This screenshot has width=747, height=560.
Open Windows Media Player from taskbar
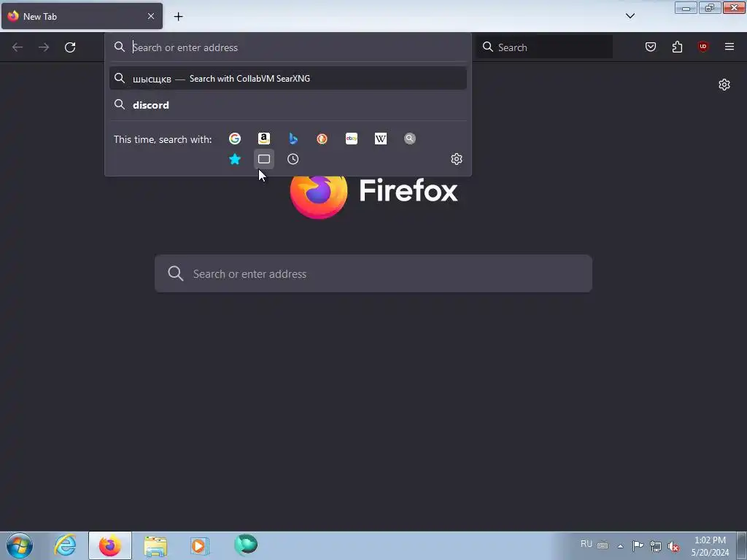coord(200,545)
